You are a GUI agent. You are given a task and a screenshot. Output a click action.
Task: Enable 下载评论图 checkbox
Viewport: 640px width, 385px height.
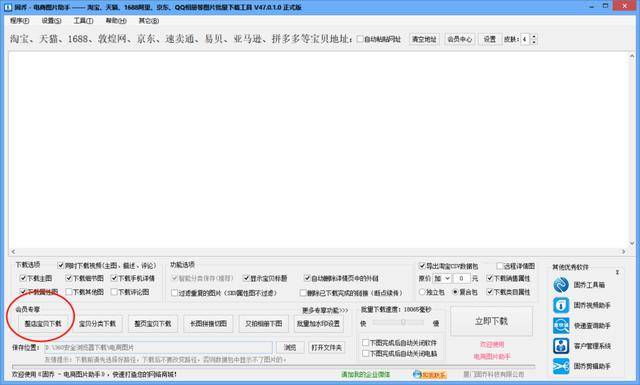(114, 292)
